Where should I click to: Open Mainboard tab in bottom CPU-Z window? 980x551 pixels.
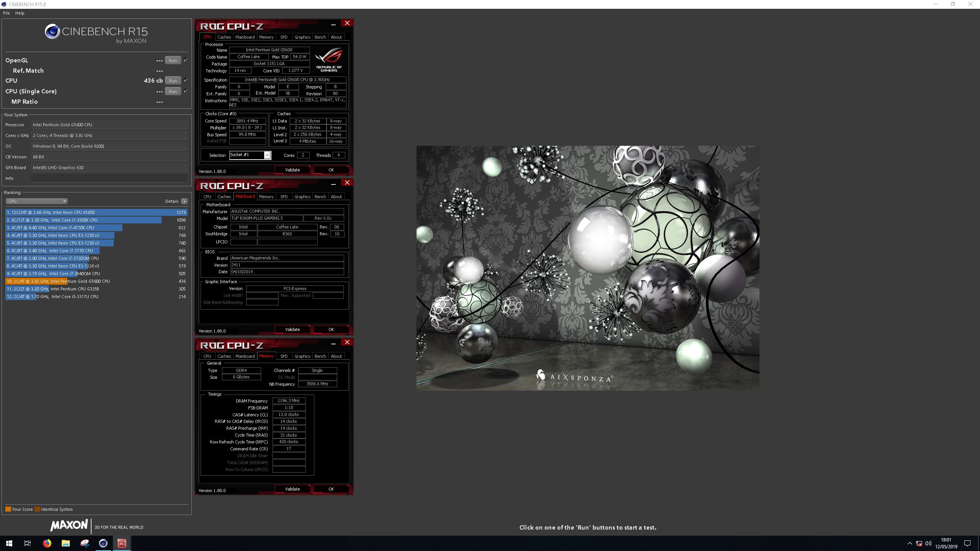click(x=245, y=356)
